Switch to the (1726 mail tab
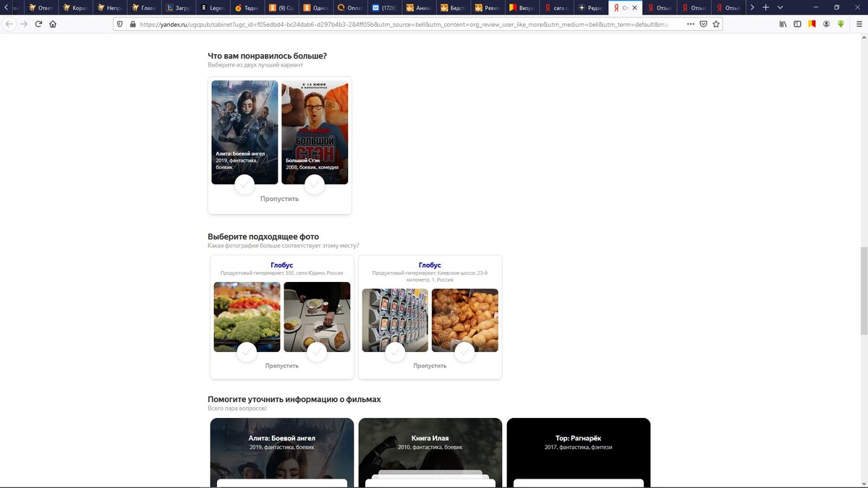 click(383, 7)
